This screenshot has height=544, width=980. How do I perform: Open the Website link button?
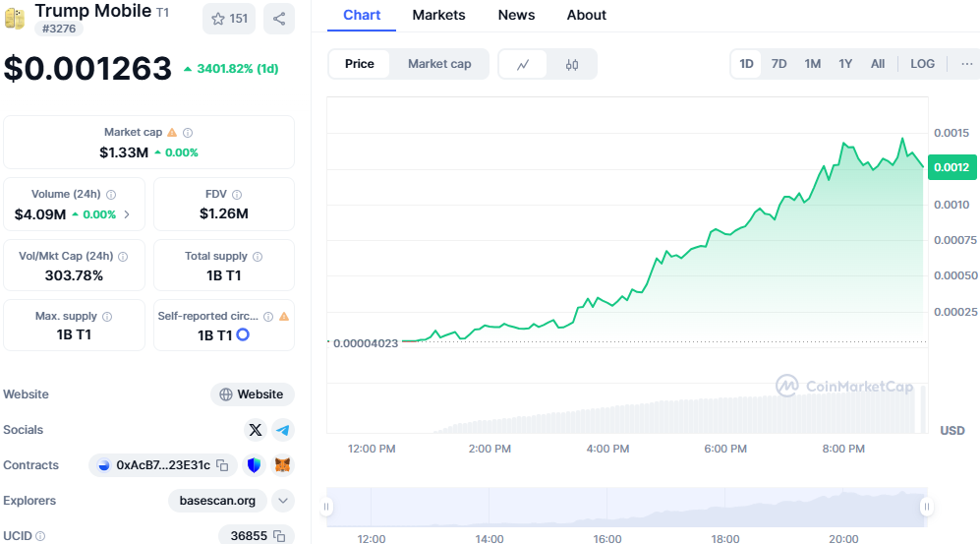(253, 394)
